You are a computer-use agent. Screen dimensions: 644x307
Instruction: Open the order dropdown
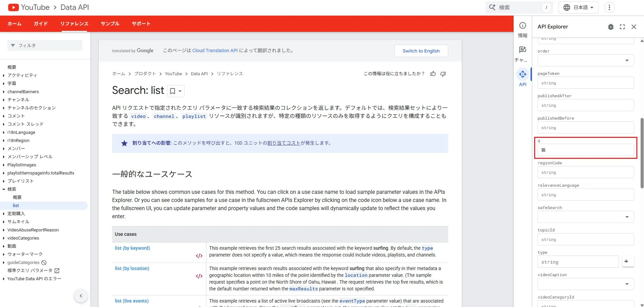[586, 60]
